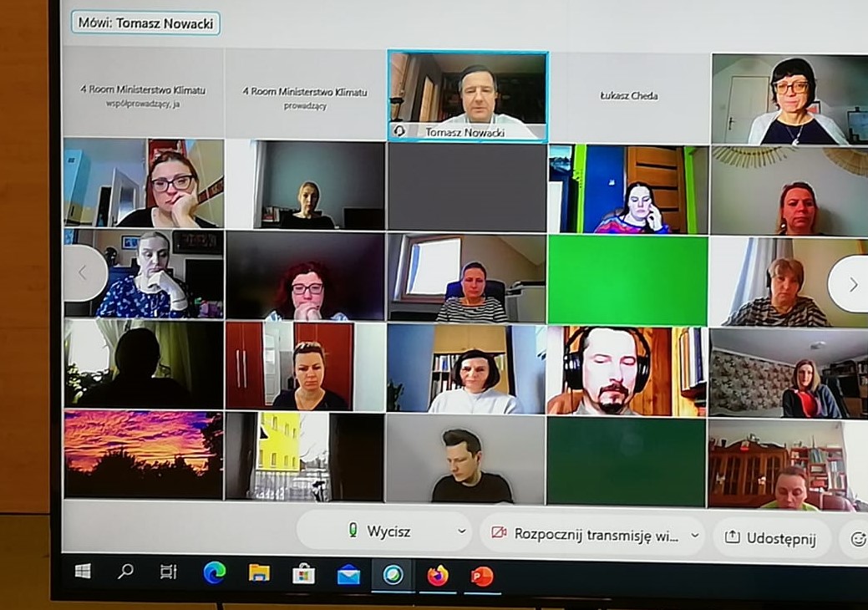Click the Task View taskbar icon
Screen dimensions: 868x610
coord(169,572)
